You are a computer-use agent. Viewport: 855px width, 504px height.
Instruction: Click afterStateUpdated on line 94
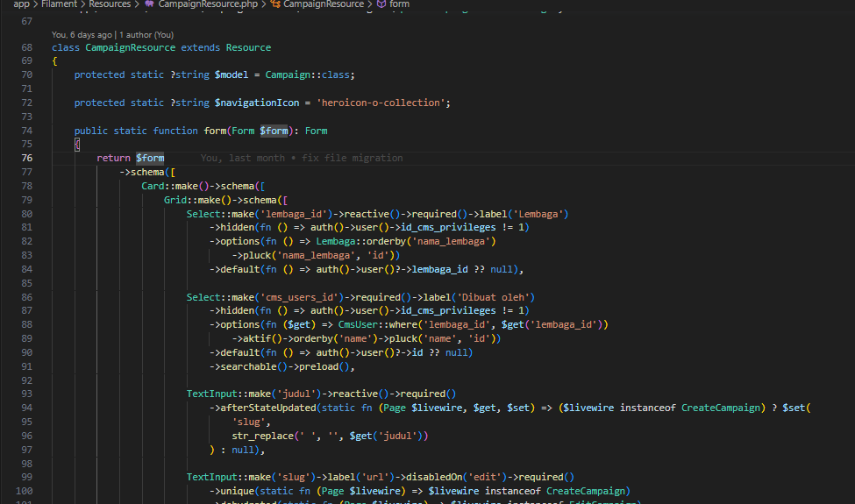(x=267, y=408)
